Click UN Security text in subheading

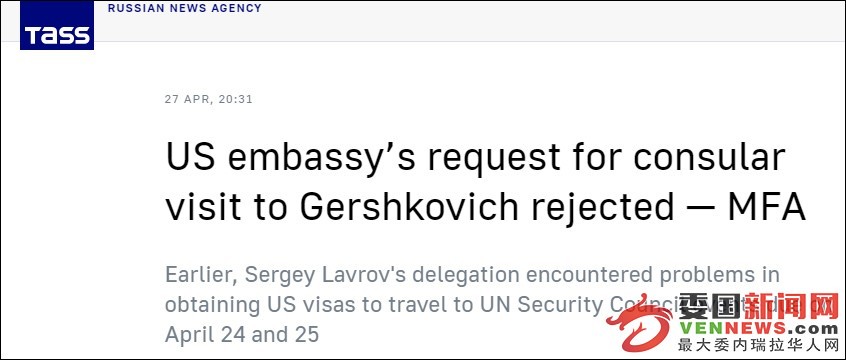541,305
